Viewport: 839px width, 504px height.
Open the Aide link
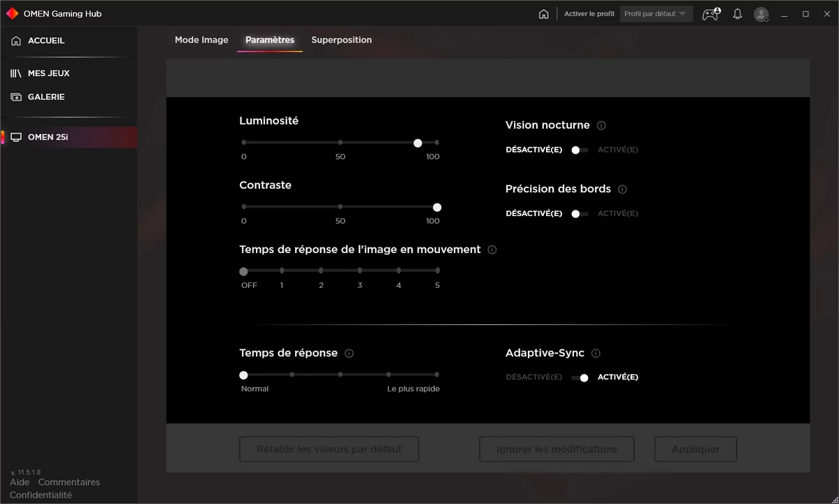point(20,482)
